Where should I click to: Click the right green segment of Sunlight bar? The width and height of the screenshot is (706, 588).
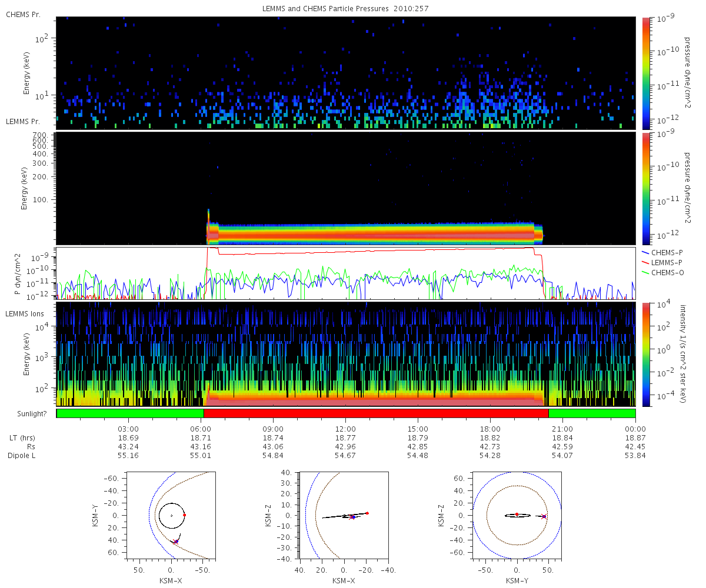591,413
